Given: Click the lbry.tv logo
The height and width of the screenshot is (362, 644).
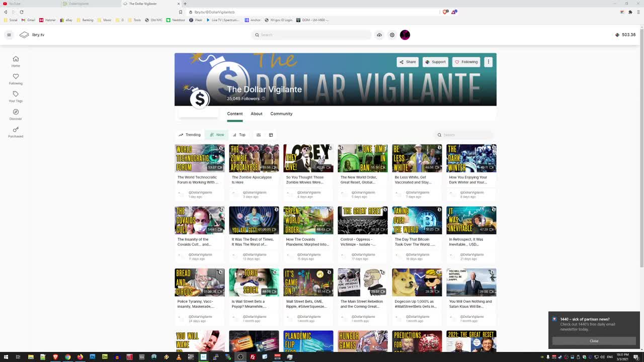Looking at the screenshot, I should pos(32,35).
